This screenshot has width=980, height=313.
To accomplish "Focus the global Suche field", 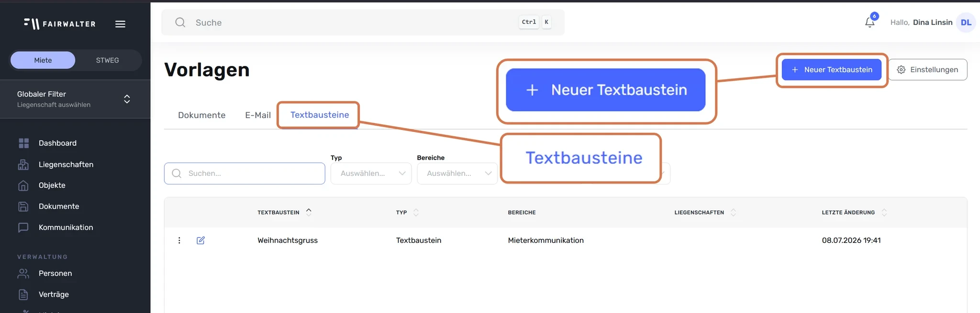I will click(x=363, y=22).
